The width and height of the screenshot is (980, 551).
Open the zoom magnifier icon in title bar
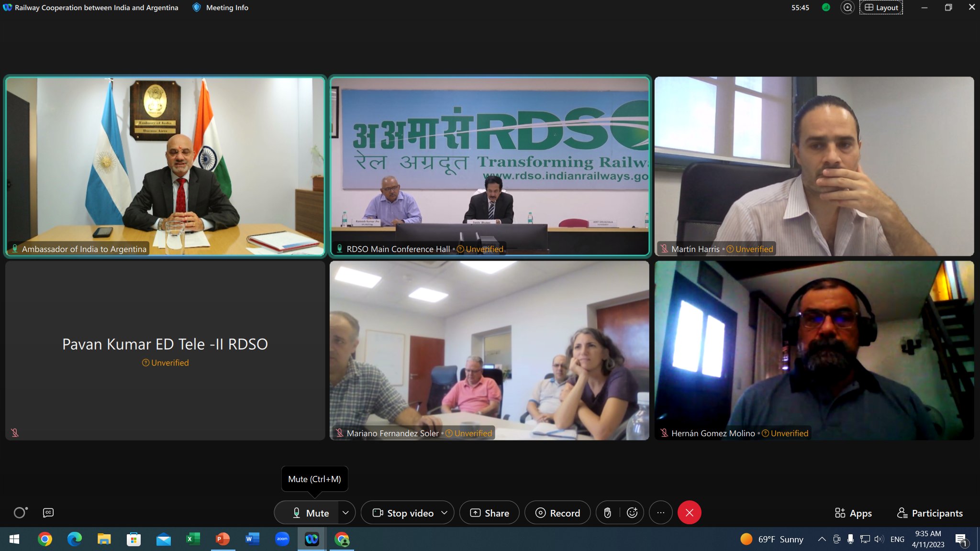[x=847, y=8]
